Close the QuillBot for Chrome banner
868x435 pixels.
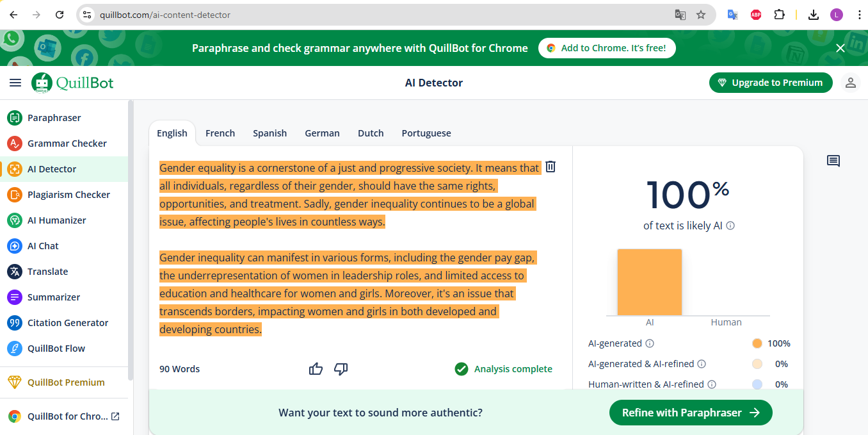click(x=840, y=48)
